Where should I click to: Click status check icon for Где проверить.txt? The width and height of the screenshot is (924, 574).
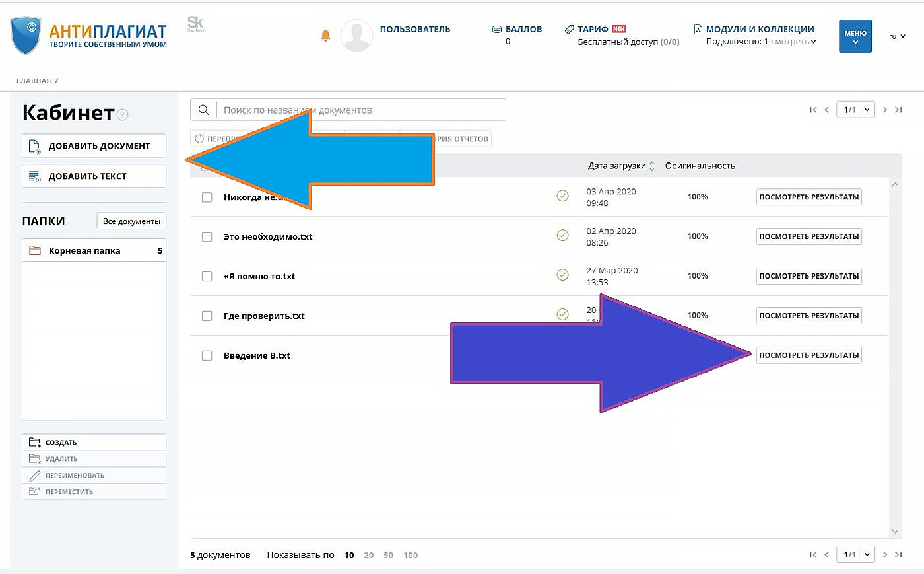(x=562, y=314)
